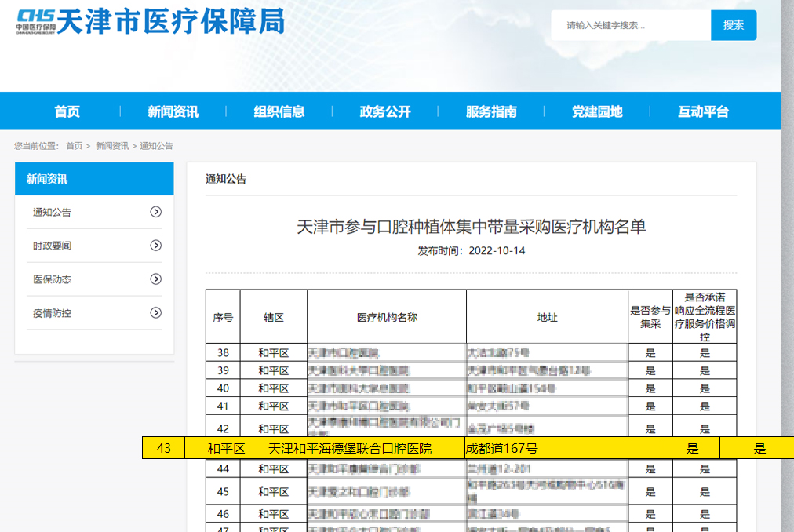The image size is (794, 532).
Task: Click arrow icon next to 通知公告
Action: coord(156,212)
